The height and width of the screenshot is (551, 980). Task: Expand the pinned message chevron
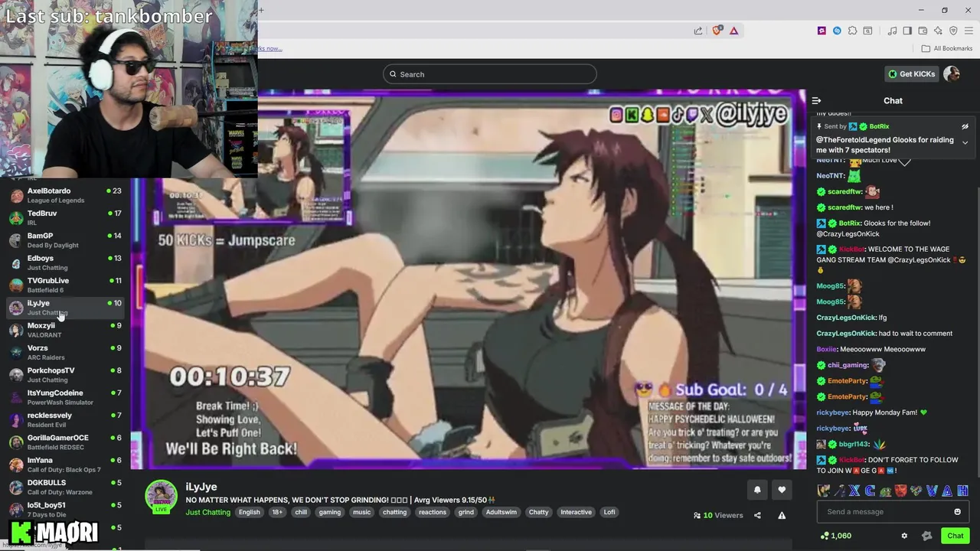[965, 143]
